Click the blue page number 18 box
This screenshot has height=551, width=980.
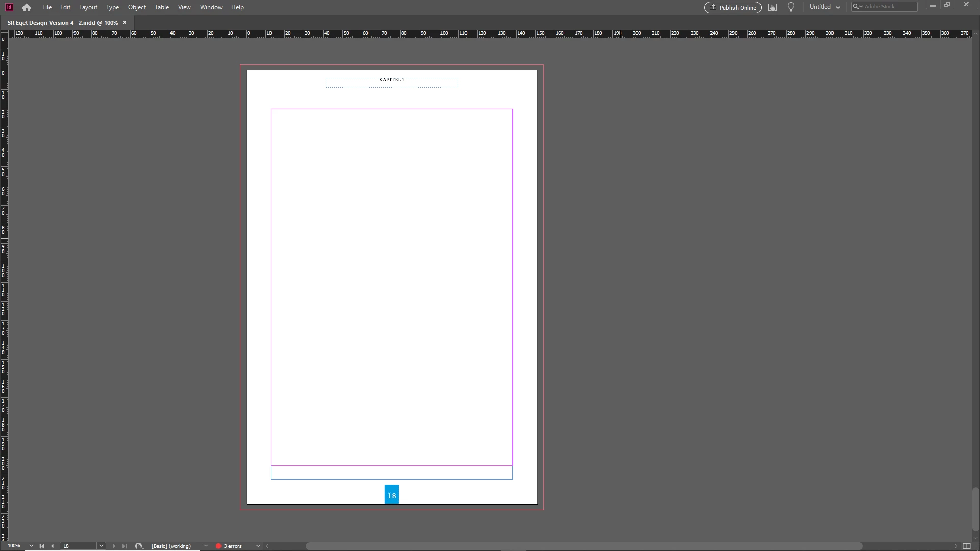click(x=391, y=495)
